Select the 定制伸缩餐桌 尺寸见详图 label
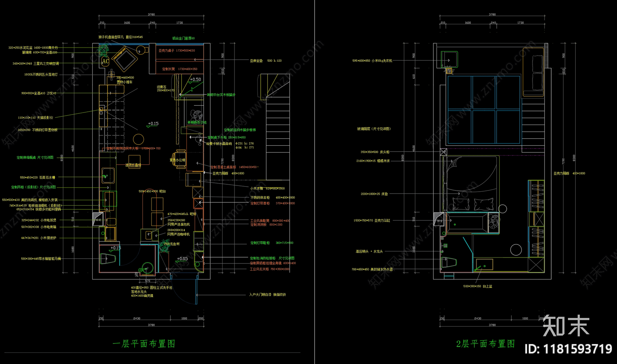The height and width of the screenshot is (364, 617). coord(35,158)
